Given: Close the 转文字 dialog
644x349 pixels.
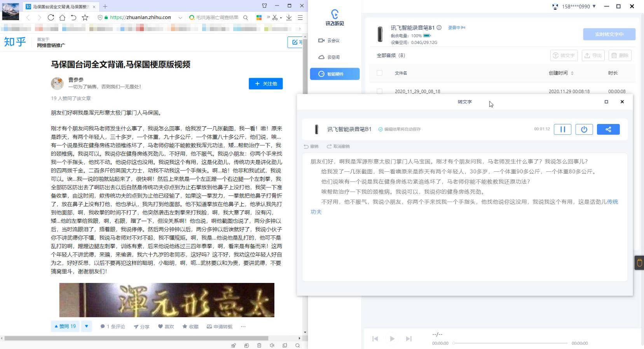Looking at the screenshot, I should (x=622, y=102).
